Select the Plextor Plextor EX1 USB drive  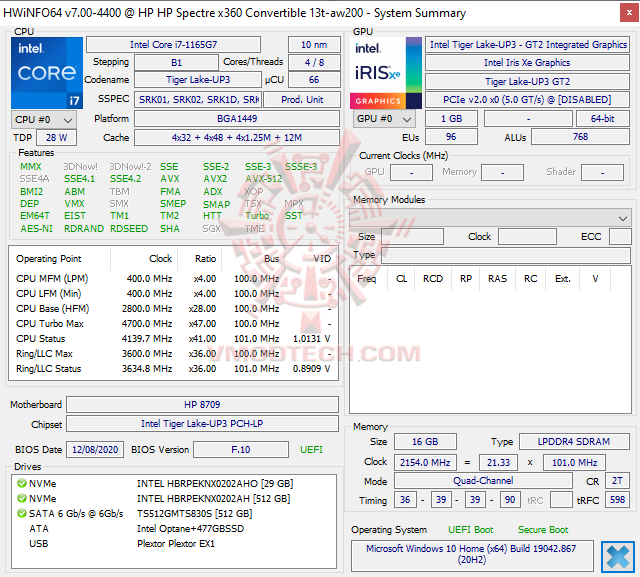[x=176, y=544]
